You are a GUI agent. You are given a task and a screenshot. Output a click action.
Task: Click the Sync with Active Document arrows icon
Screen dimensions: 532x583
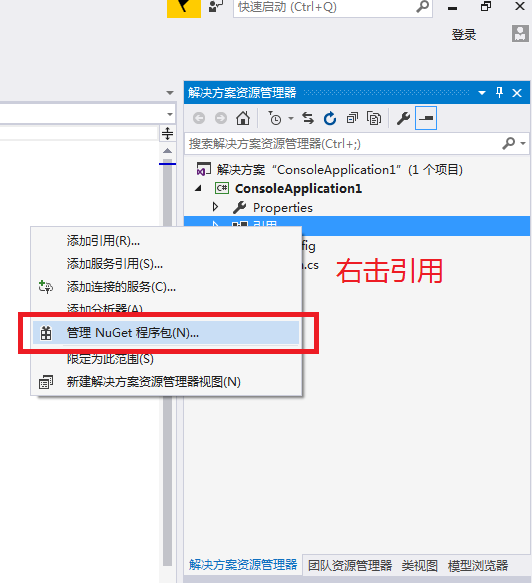308,119
